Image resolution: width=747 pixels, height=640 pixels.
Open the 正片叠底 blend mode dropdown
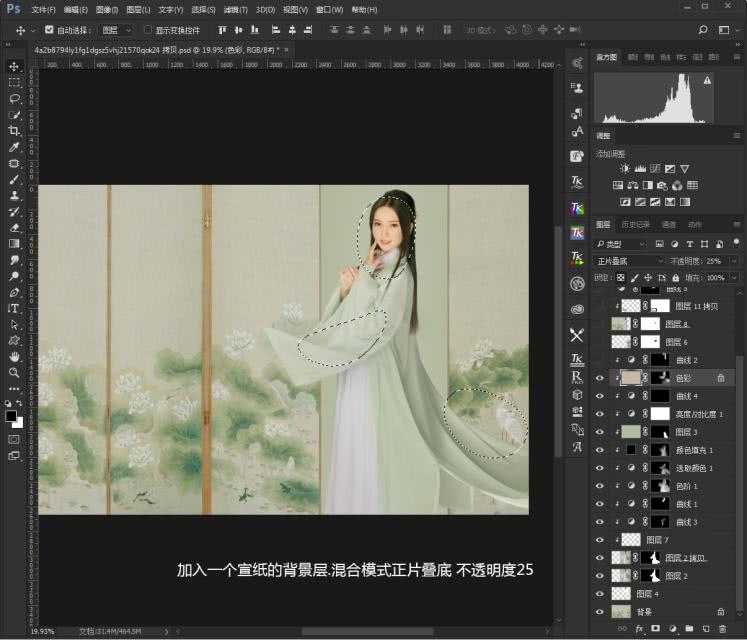(629, 260)
